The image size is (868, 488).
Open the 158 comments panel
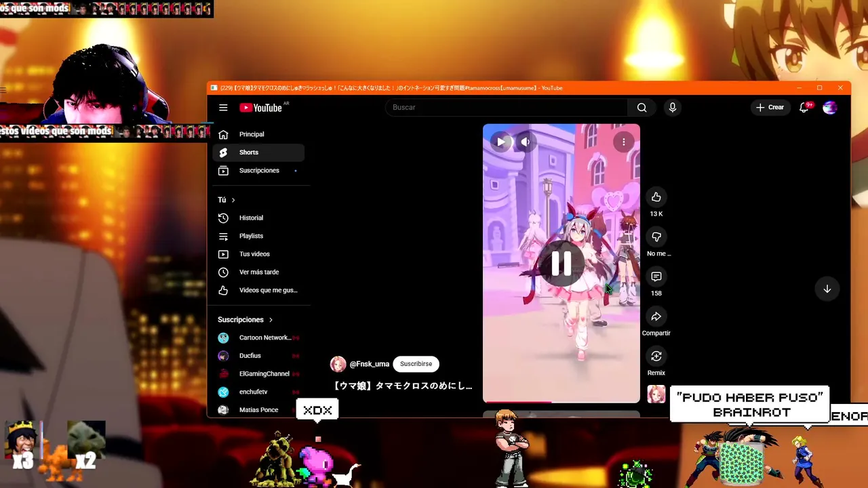click(656, 277)
